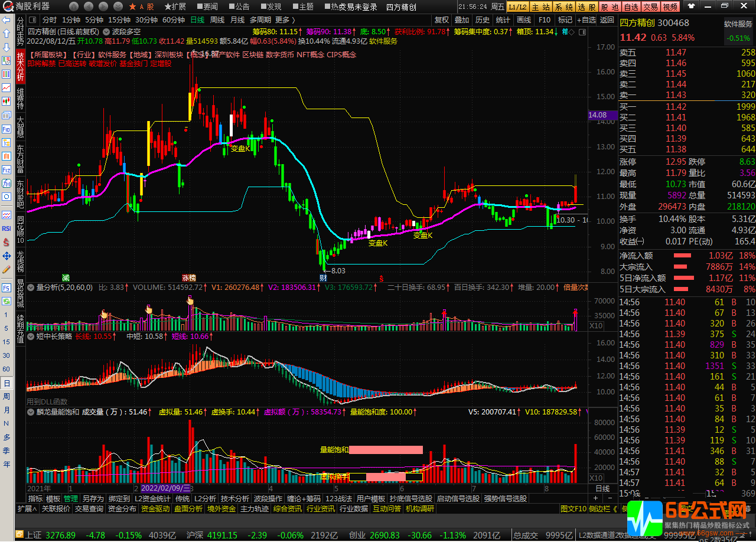This screenshot has width=756, height=542.
Task: Click the 选股 orange button
Action: click(x=586, y=7)
